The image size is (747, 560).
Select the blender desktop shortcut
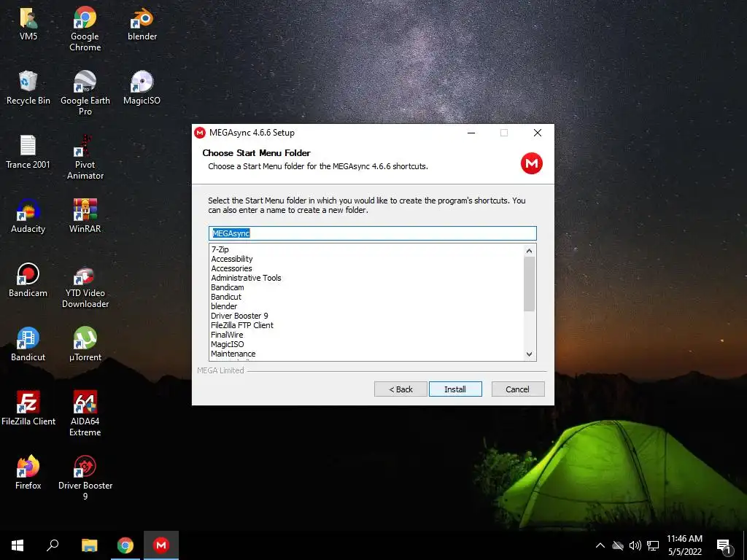point(142,24)
